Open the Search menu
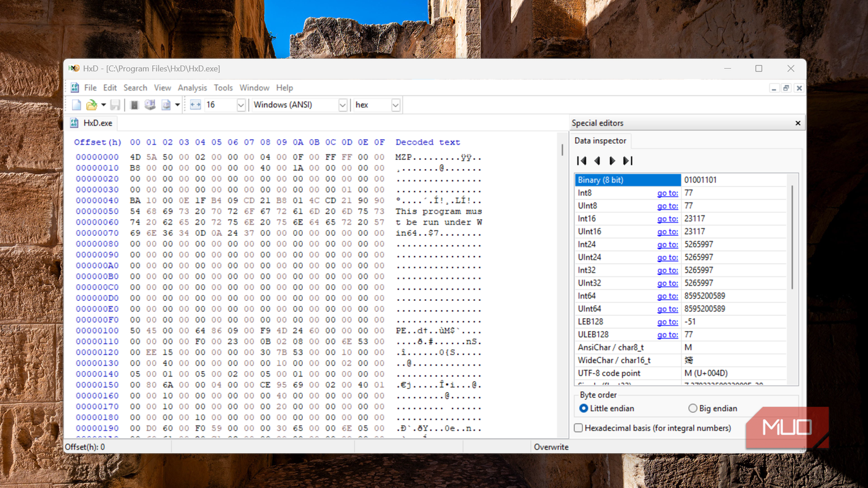868x488 pixels. (x=135, y=88)
